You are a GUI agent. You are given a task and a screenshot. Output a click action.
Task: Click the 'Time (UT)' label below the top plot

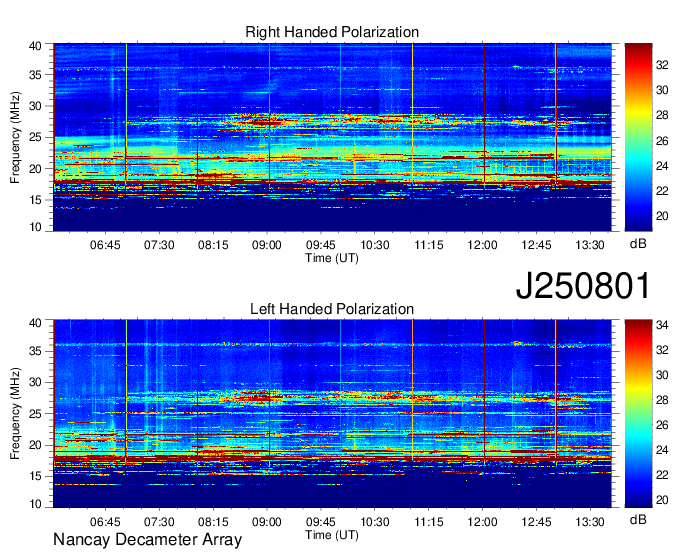(x=332, y=258)
